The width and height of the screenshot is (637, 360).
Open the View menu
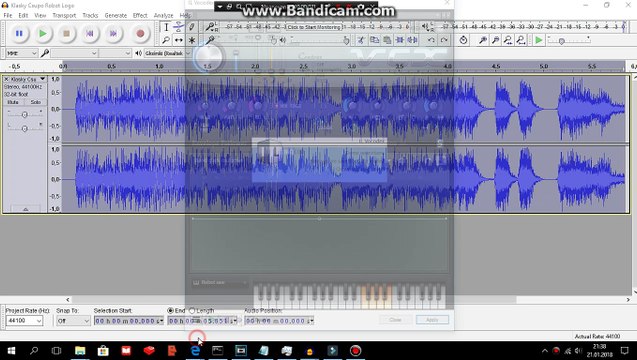pos(40,15)
